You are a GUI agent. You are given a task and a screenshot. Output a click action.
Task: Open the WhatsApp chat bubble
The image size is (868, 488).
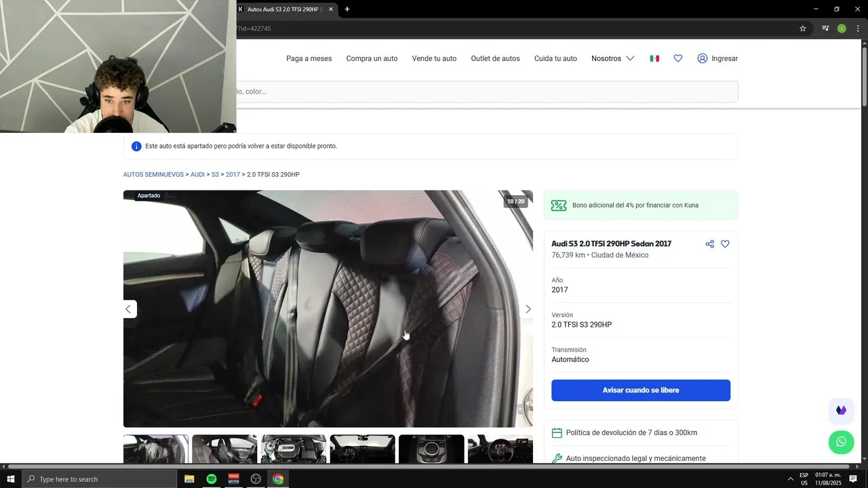coord(841,442)
